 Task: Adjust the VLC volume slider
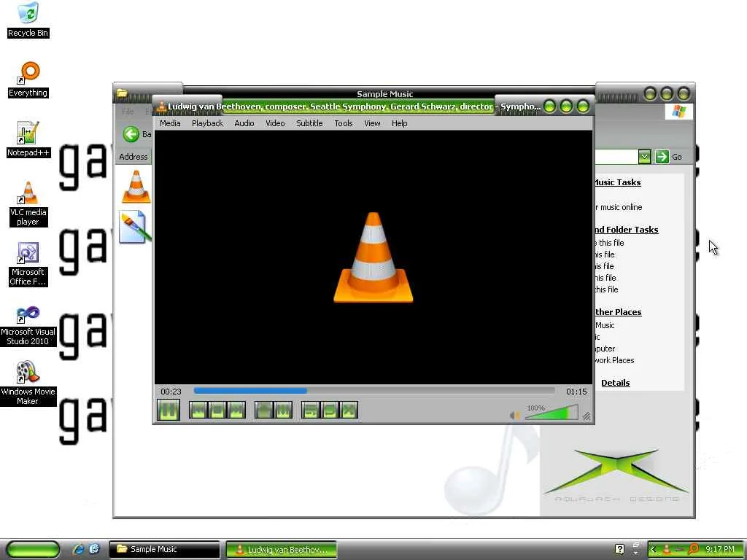[x=551, y=413]
